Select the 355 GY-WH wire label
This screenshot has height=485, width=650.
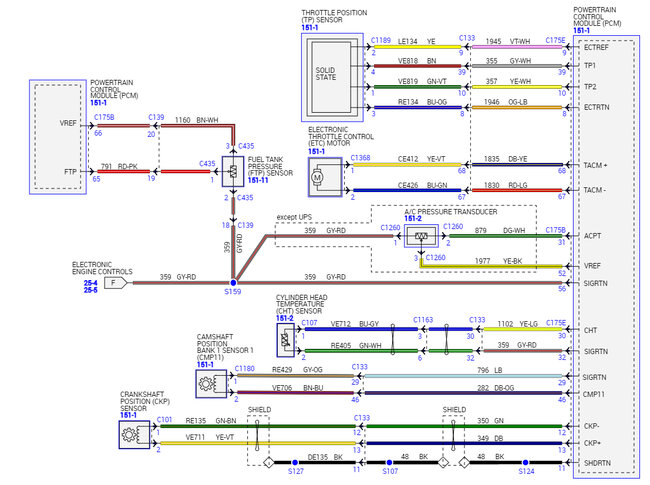508,61
